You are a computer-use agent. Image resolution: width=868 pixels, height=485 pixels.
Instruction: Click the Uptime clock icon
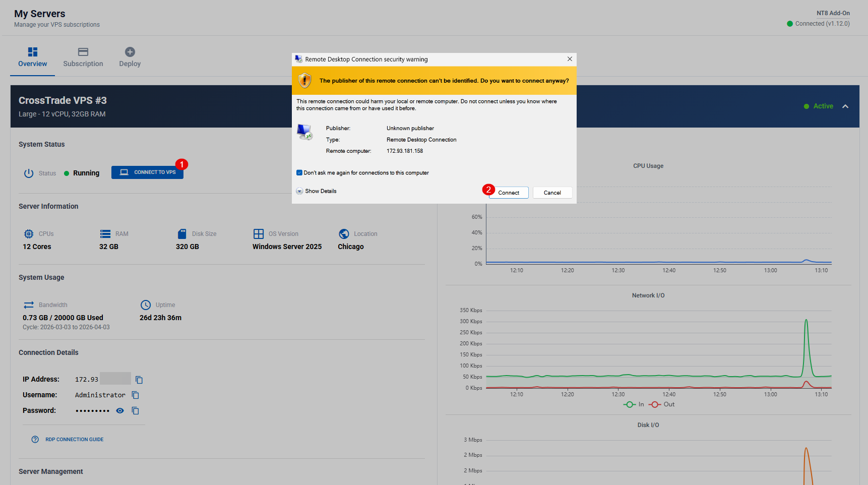click(146, 305)
